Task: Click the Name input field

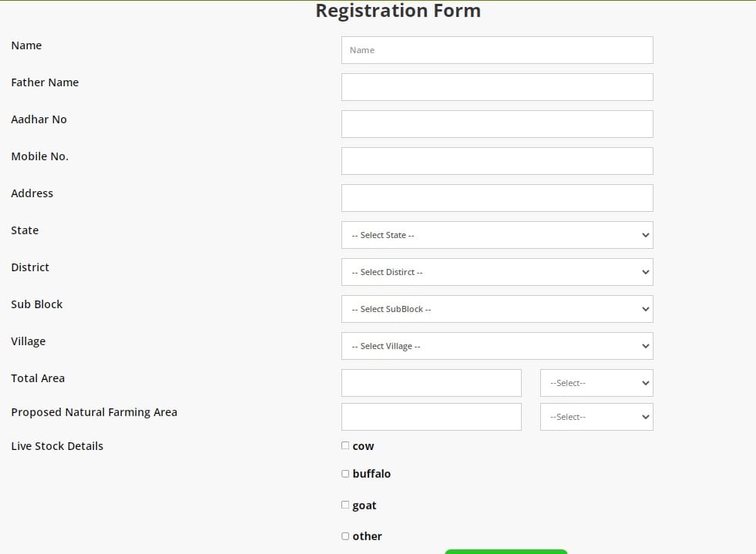Action: [497, 50]
